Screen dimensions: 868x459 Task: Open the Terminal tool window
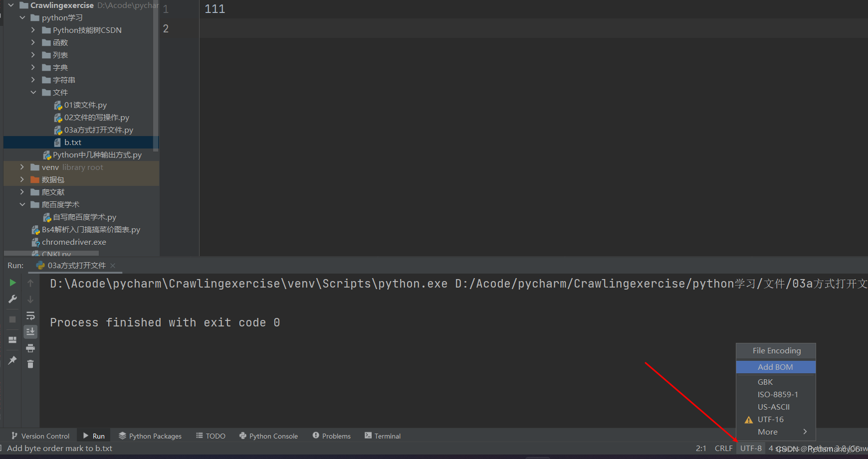point(383,436)
